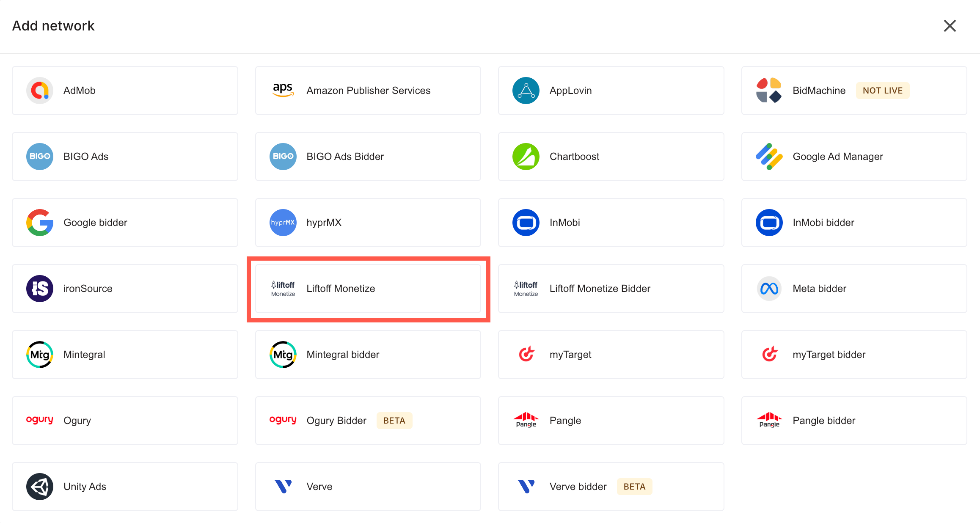Viewport: 980px width, 523px height.
Task: Select the AdMob network name
Action: pyautogui.click(x=80, y=91)
